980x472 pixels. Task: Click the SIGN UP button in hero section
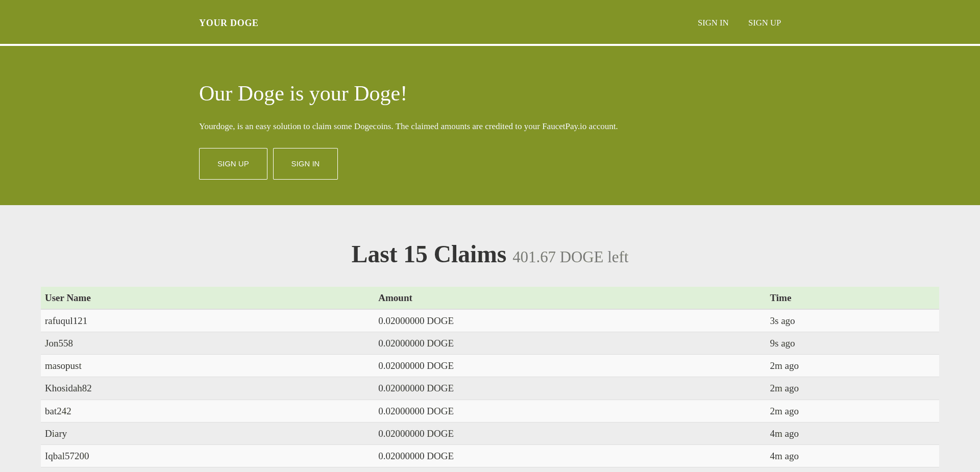[233, 163]
